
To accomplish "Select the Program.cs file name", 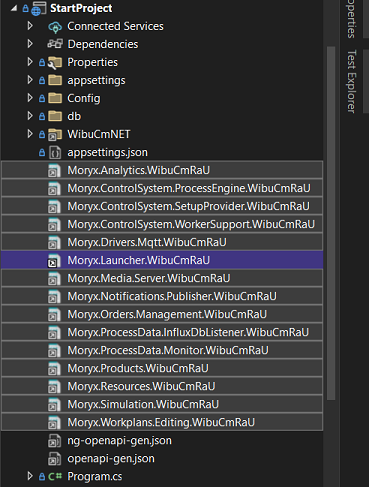I will [95, 477].
